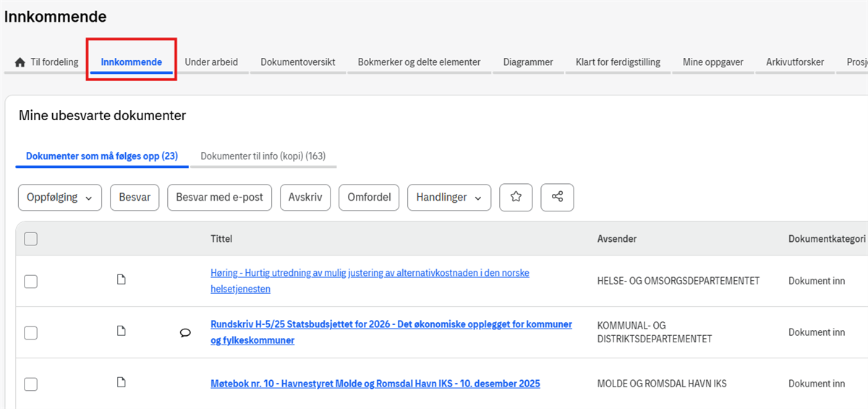Expand the Oppfølging dropdown

[x=59, y=198]
